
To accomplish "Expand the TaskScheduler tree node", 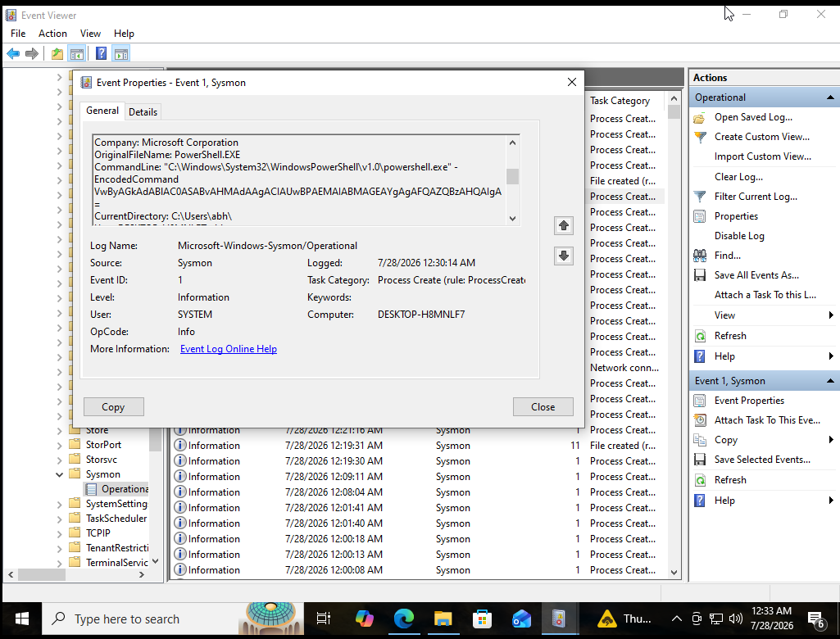I will (60, 519).
